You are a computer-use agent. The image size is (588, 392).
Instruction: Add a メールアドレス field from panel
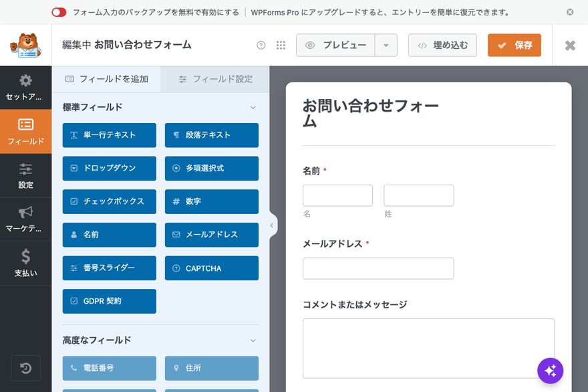(212, 235)
